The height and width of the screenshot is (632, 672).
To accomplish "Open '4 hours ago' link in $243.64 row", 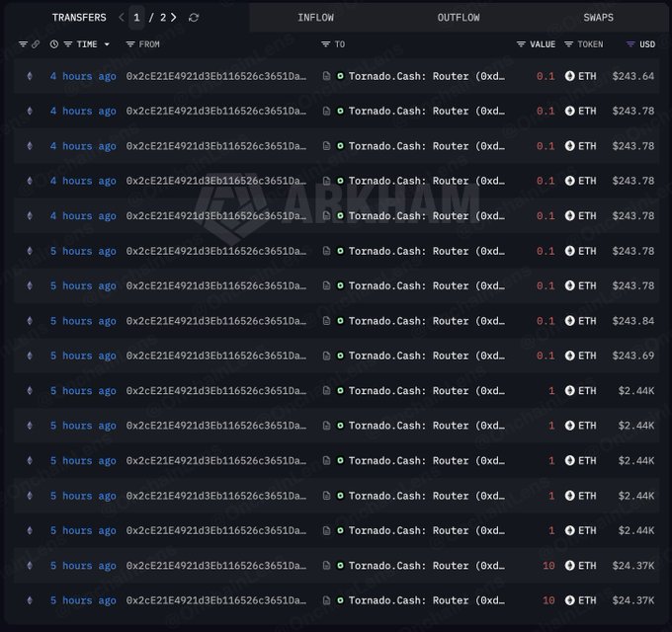I will [x=83, y=76].
